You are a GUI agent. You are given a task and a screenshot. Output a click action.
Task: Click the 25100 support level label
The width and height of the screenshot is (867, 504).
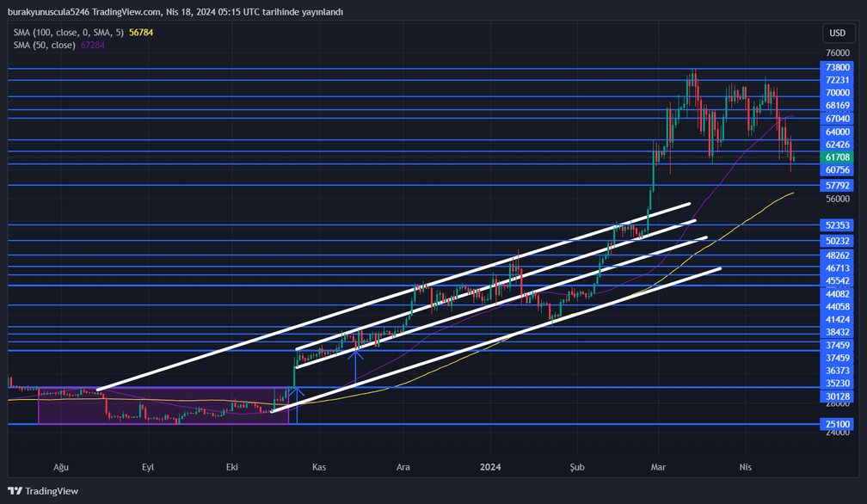837,424
